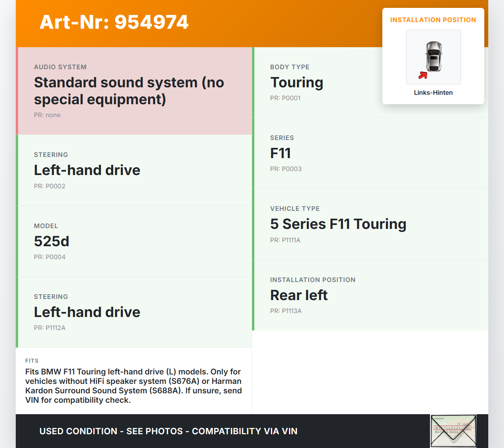This screenshot has width=504, height=448.
Task: Click the red arrow on car diagram
Action: (423, 75)
